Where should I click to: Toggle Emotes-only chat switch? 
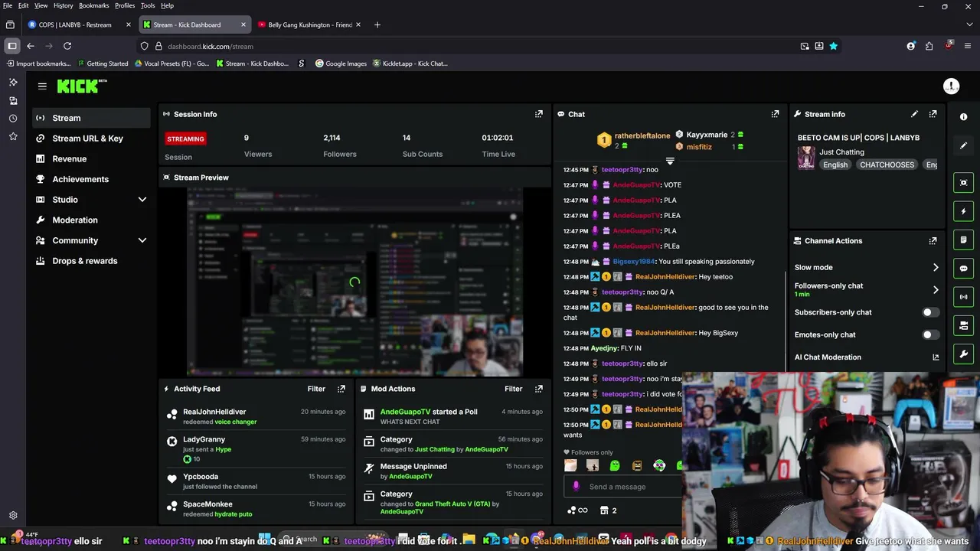(x=929, y=334)
